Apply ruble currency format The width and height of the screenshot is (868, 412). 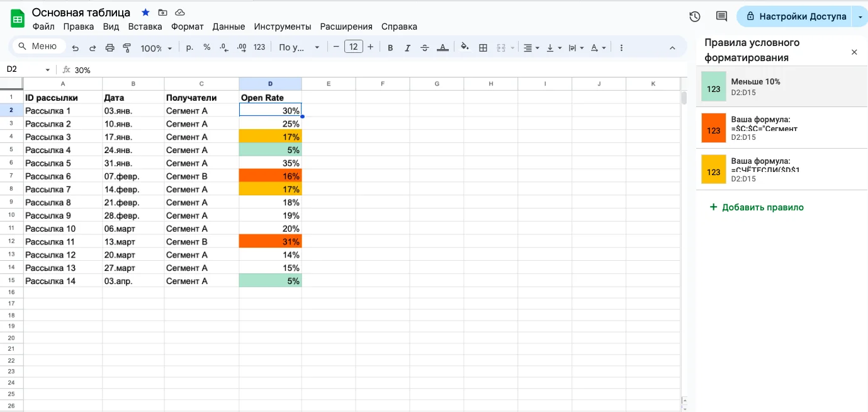pos(189,47)
